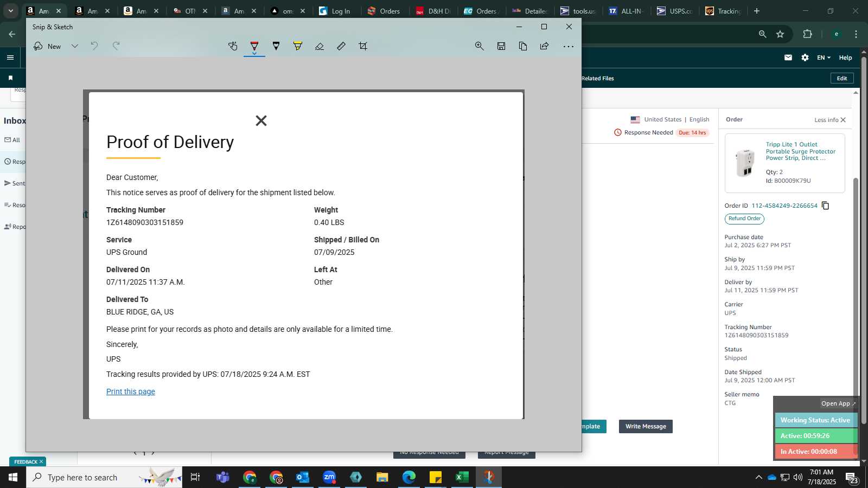
Task: Save the snip with the disk icon
Action: point(501,46)
